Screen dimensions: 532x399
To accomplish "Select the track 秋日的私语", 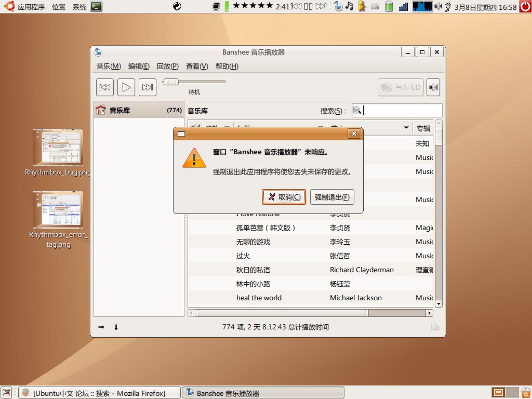I will (253, 270).
